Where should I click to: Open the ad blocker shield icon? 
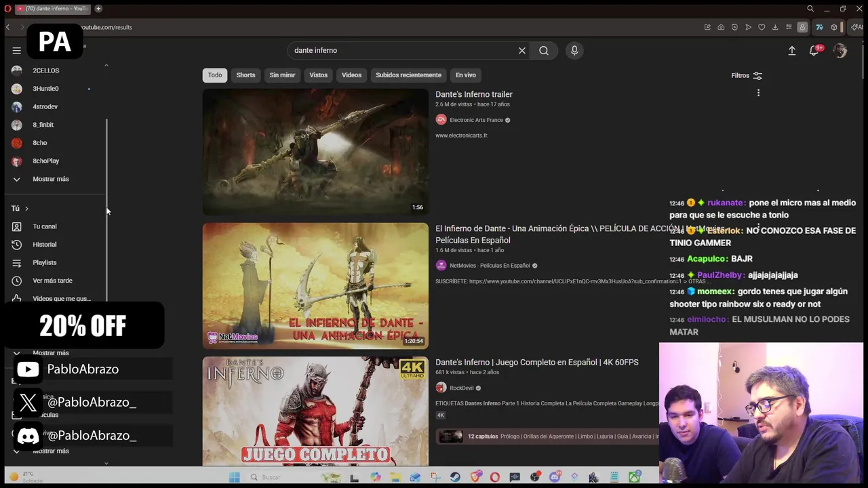[734, 27]
